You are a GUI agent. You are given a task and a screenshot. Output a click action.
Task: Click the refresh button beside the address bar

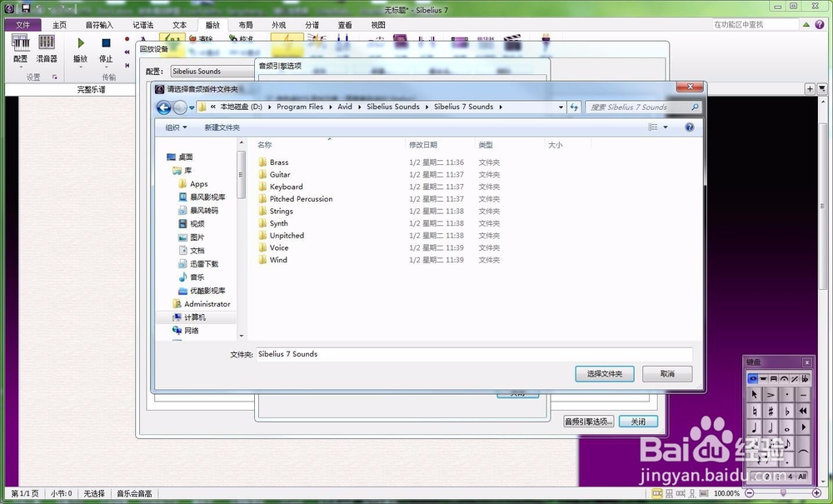coord(574,107)
